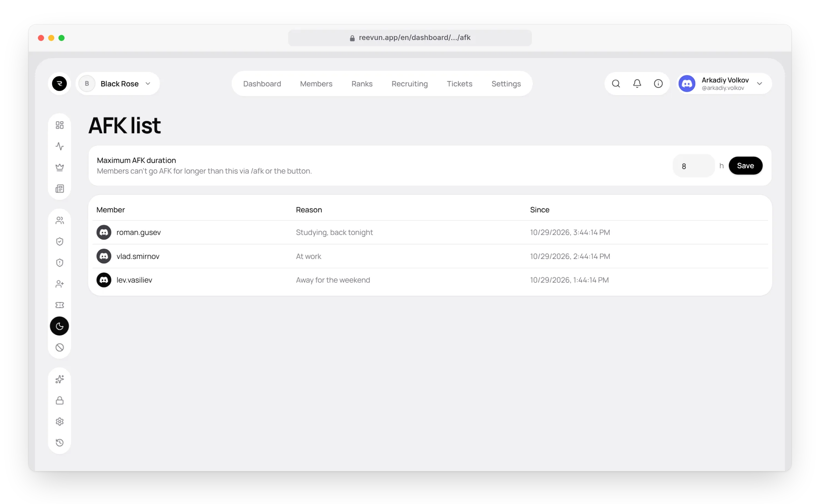Select the moon AFK sidebar icon
The image size is (820, 504).
[59, 326]
